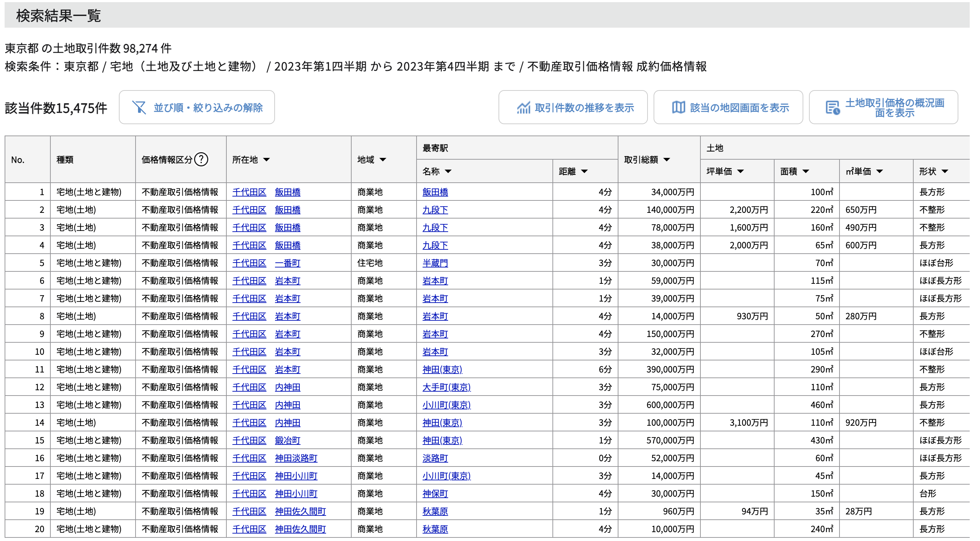Click 取引件数の推移を表示 button
The width and height of the screenshot is (980, 541).
tap(573, 107)
